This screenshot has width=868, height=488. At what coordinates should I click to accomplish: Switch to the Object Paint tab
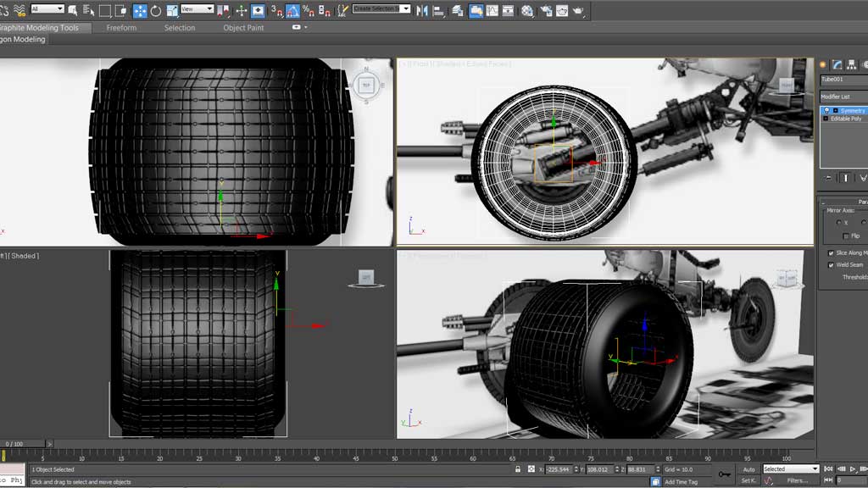pyautogui.click(x=243, y=28)
